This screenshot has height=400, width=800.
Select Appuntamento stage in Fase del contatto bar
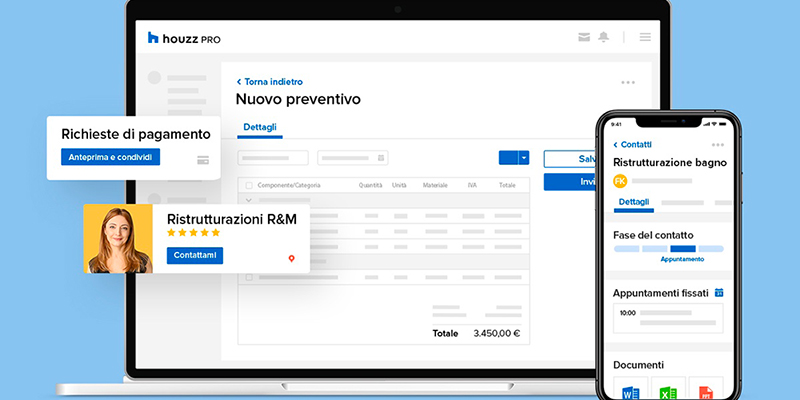(682, 248)
